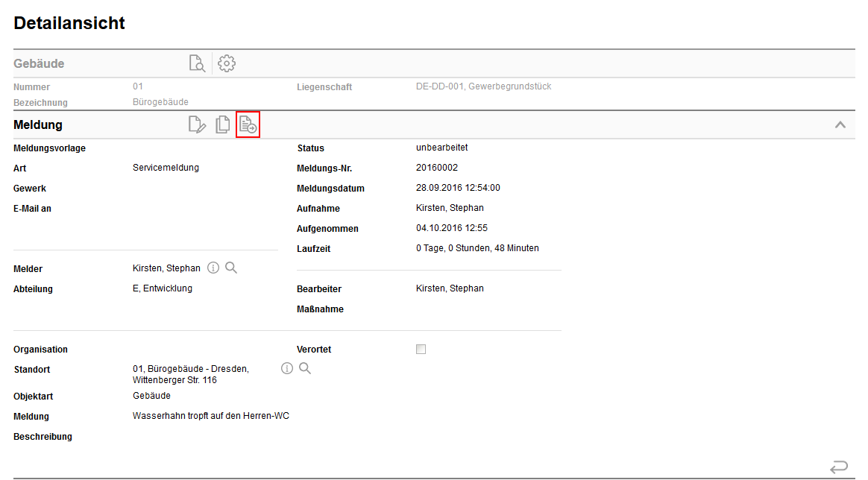Click the Meldung section header title
The height and width of the screenshot is (480, 868).
[x=38, y=125]
